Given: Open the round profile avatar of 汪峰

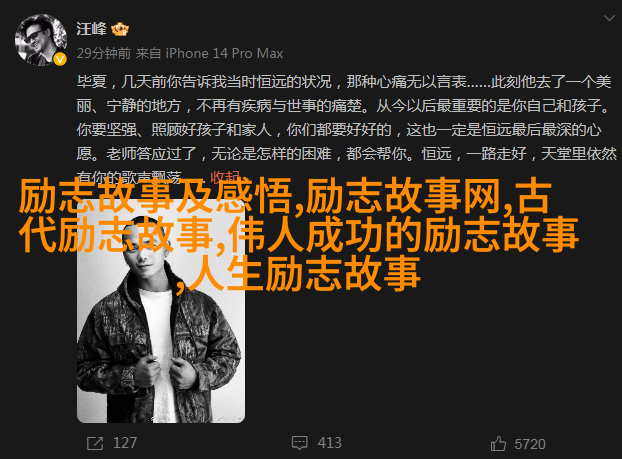Looking at the screenshot, I should [40, 40].
